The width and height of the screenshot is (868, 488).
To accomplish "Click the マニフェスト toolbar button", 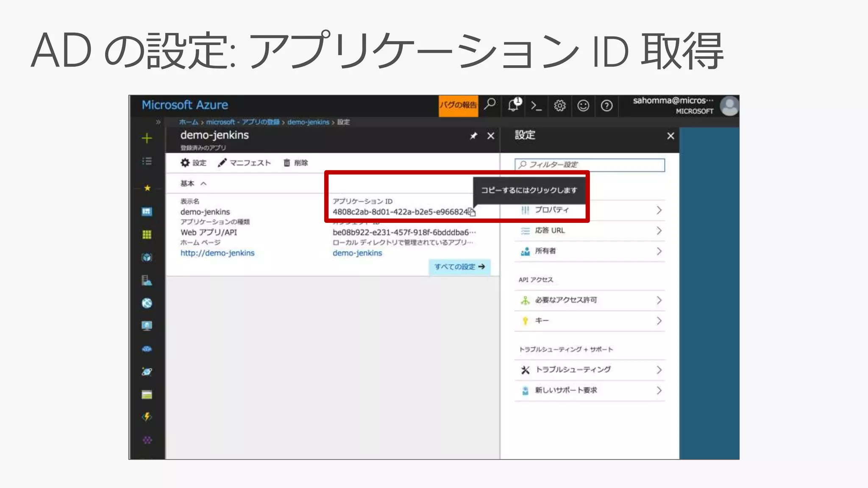I will click(x=245, y=163).
